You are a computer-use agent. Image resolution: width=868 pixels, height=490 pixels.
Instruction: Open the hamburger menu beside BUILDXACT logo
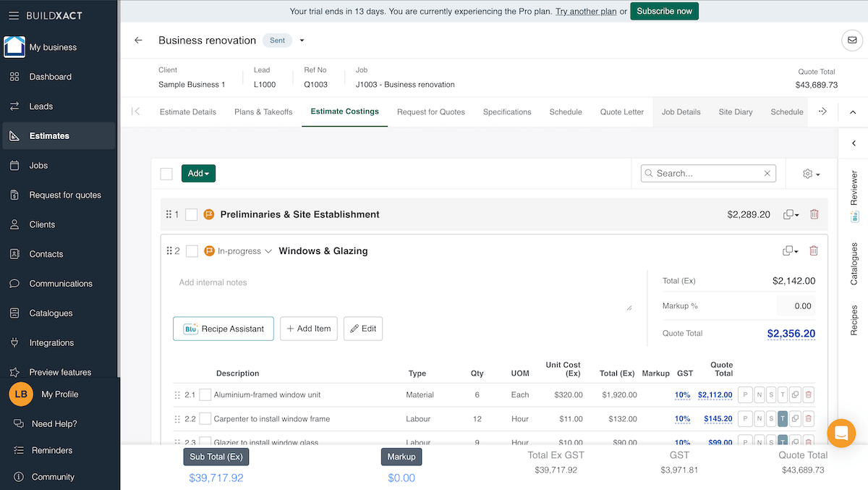pos(13,14)
